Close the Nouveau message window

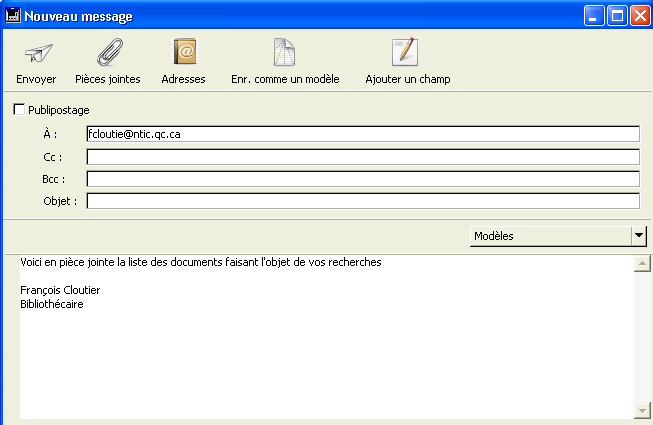pyautogui.click(x=639, y=16)
